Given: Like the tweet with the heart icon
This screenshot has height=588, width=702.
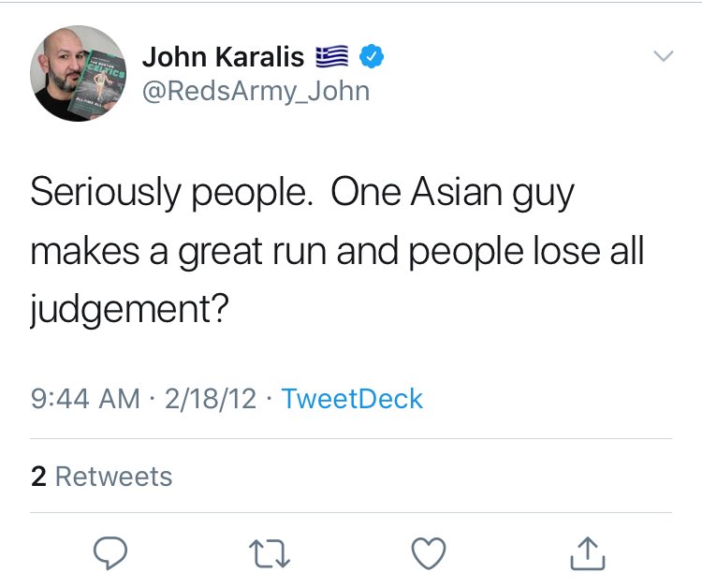Looking at the screenshot, I should [x=430, y=555].
